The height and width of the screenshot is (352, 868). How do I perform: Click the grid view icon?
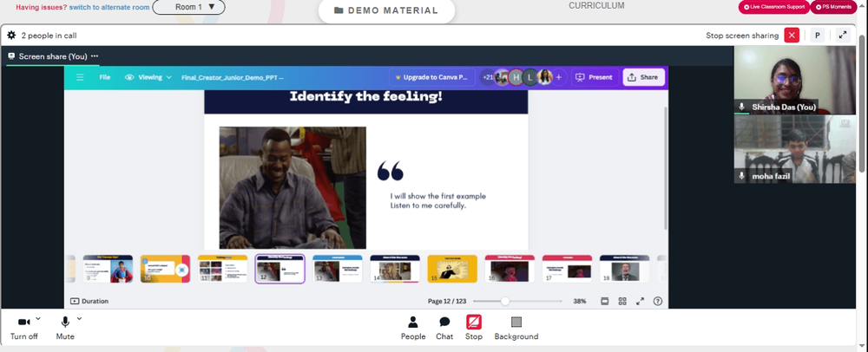point(622,301)
